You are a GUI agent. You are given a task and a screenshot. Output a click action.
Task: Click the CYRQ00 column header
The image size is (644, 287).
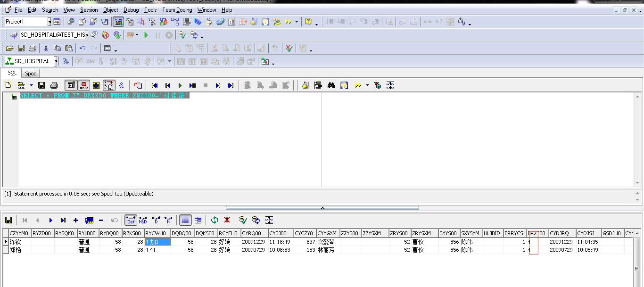(254, 233)
